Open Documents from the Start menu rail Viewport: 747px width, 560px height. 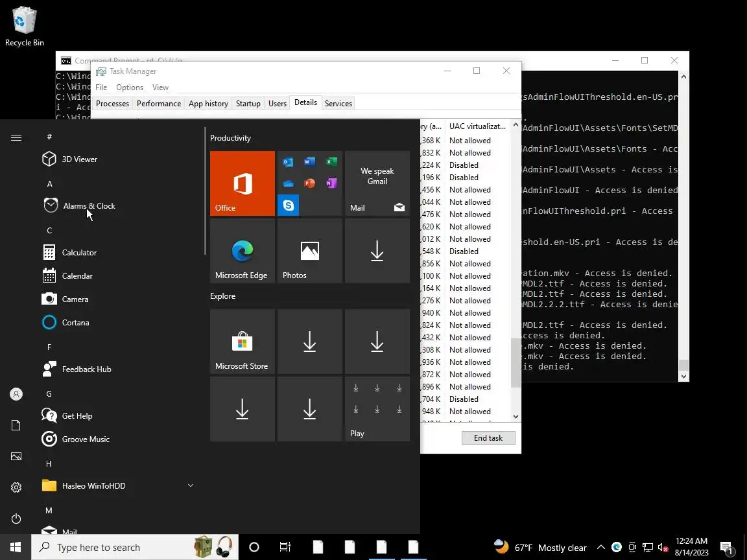16,425
